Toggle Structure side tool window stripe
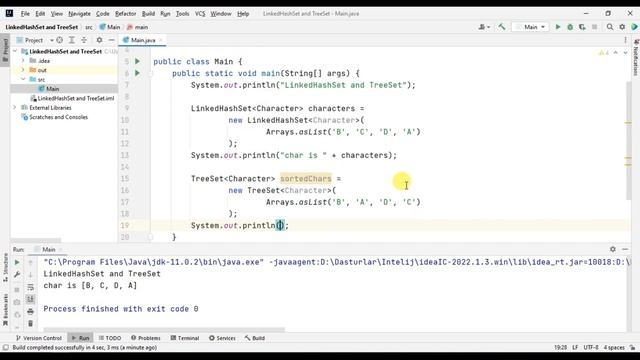 [x=5, y=267]
